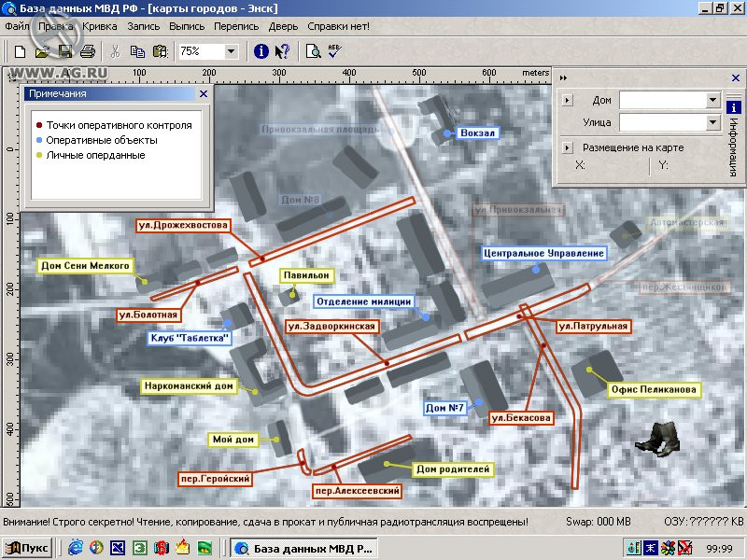Click the crossed-out tray icon near the clock
The height and width of the screenshot is (560, 747).
[685, 548]
